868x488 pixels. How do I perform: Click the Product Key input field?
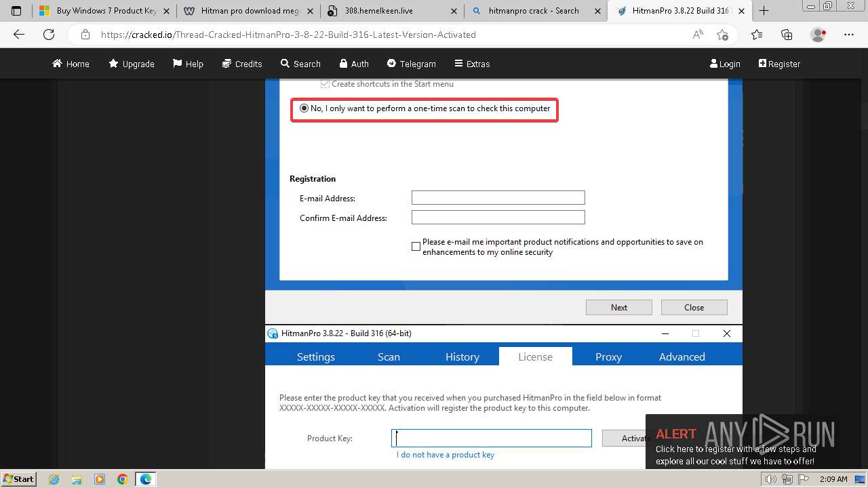pyautogui.click(x=492, y=438)
